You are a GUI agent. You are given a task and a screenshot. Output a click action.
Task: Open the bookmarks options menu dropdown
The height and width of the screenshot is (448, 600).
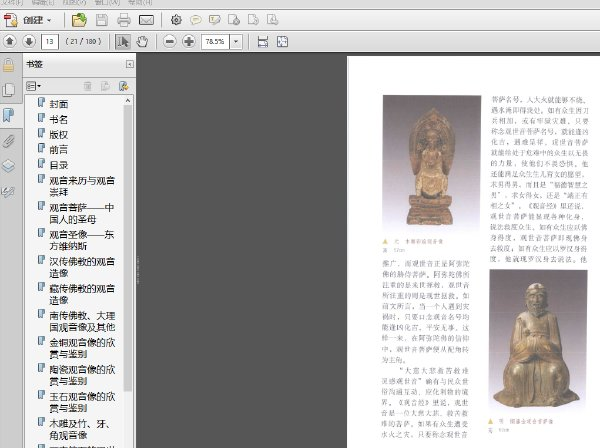(x=34, y=86)
